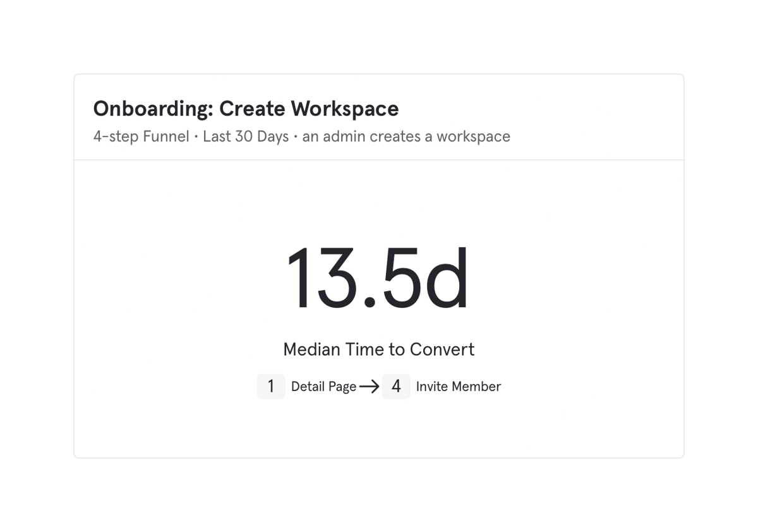Click the Median Time to Convert metric area
Image resolution: width=758 pixels, height=532 pixels.
[x=379, y=349]
